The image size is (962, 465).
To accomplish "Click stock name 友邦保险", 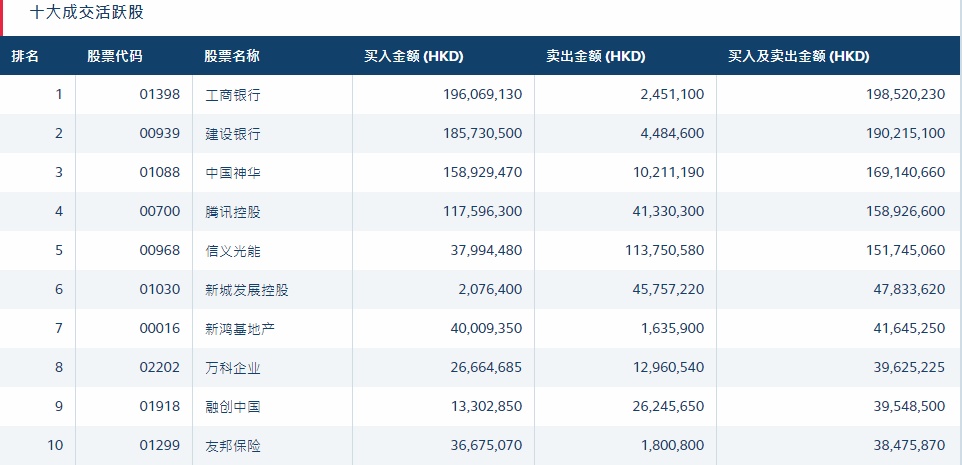I will pyautogui.click(x=233, y=445).
